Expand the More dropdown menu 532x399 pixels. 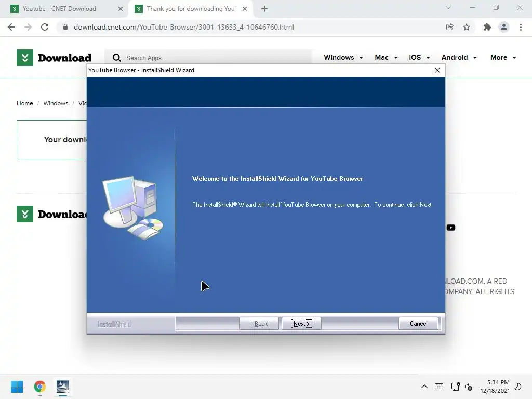(x=503, y=57)
